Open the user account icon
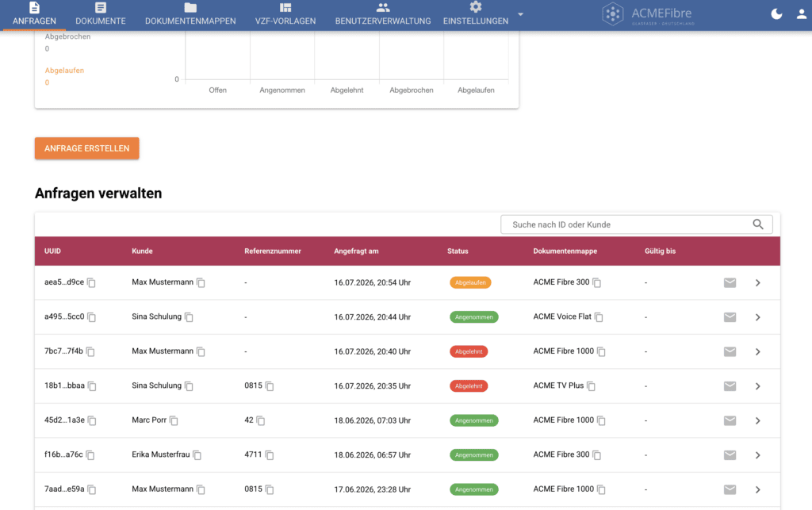This screenshot has width=812, height=510. click(x=801, y=14)
